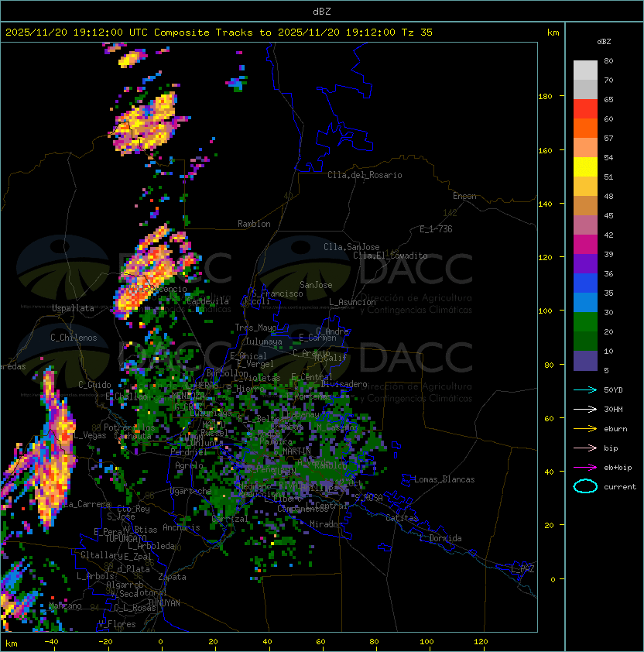This screenshot has height=652, width=644.
Task: Pick the bright yellow 51–54 dBZ swatch
Action: (x=585, y=167)
